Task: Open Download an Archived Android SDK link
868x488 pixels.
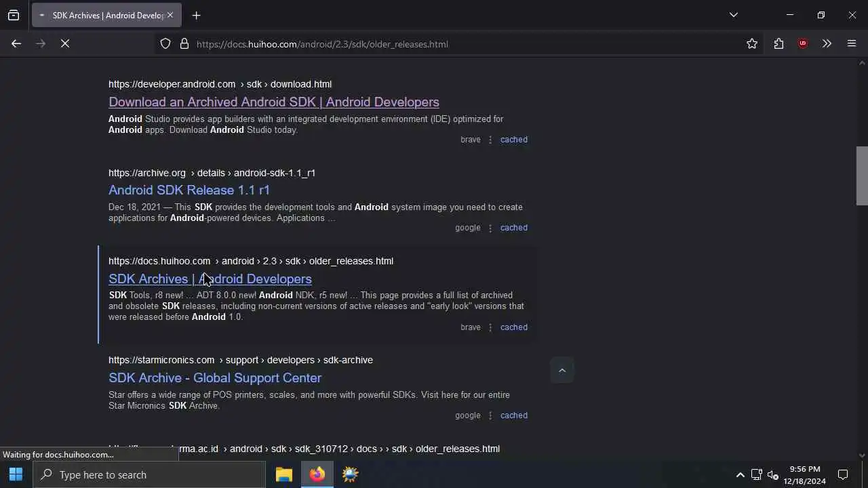Action: click(274, 102)
